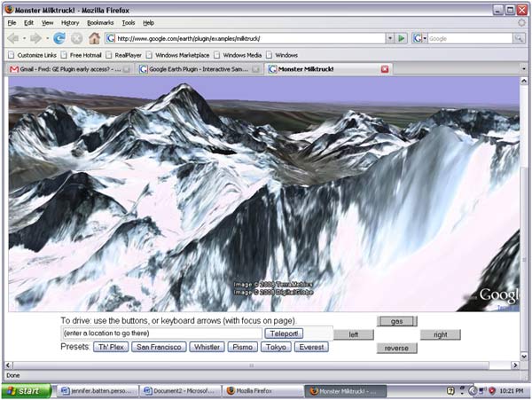Open the Google search engine selector
This screenshot has height=400, width=532.
pos(419,38)
